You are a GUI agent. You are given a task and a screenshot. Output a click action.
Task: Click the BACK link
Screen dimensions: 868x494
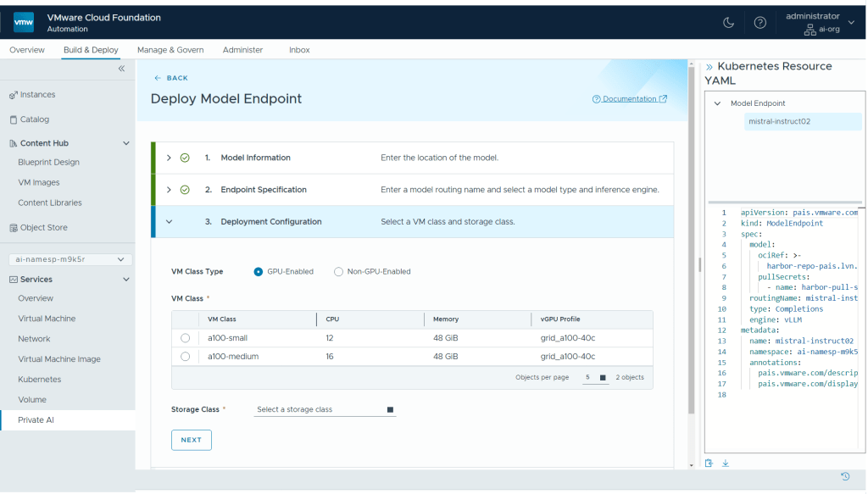pyautogui.click(x=171, y=78)
